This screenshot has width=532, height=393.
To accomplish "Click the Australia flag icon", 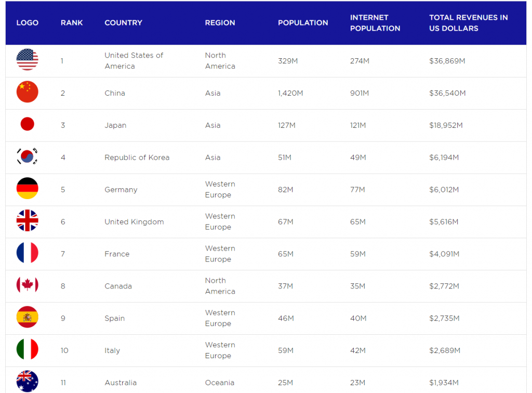I will click(27, 381).
